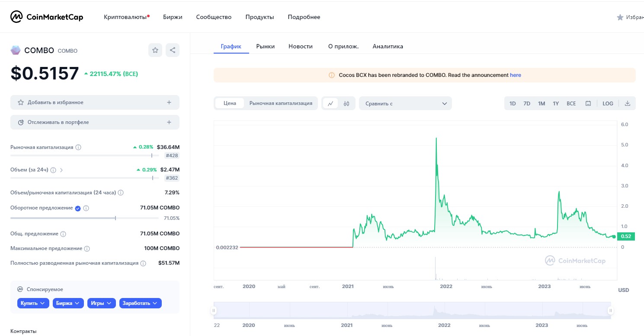Image resolution: width=644 pixels, height=336 pixels.
Task: Select the Цена chart toggle
Action: click(230, 104)
